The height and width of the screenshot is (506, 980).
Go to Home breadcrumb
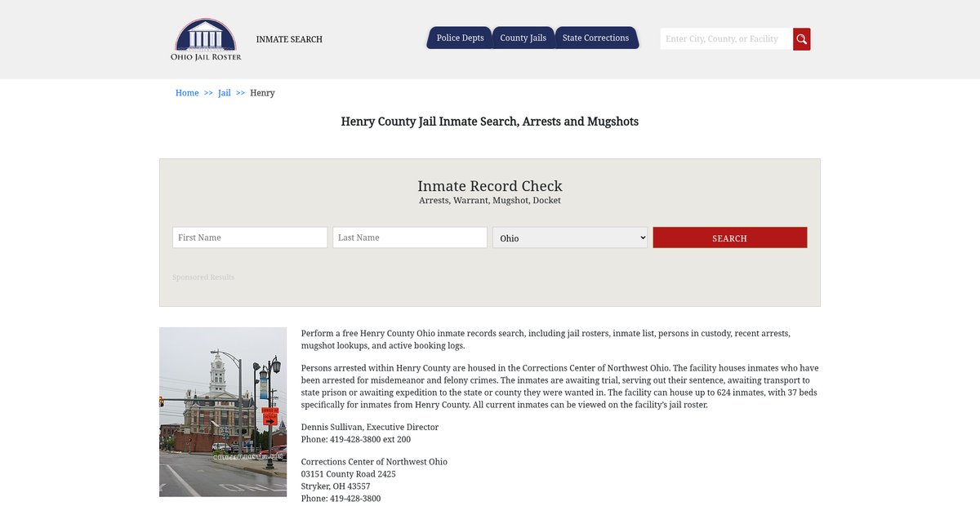pyautogui.click(x=187, y=93)
